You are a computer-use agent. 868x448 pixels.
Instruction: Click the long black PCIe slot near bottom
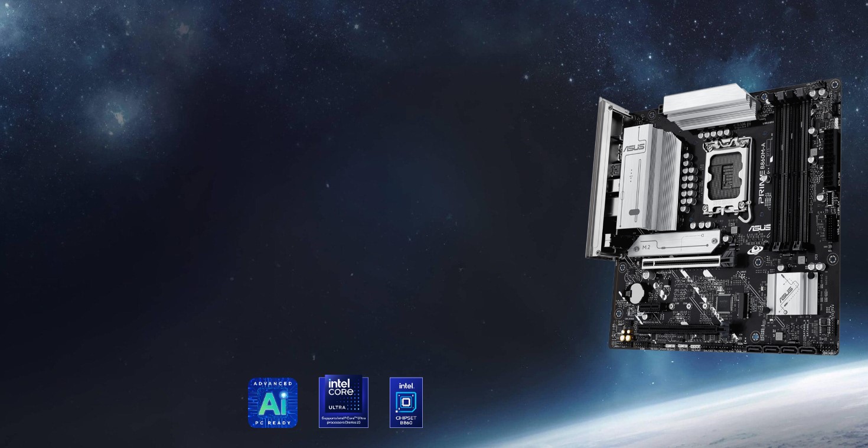[x=679, y=330]
